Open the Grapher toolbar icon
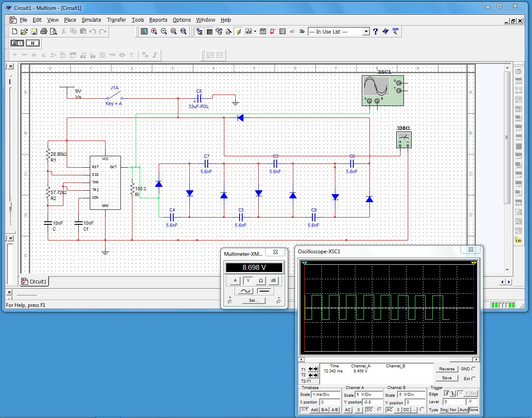The width and height of the screenshot is (532, 418). point(249,31)
